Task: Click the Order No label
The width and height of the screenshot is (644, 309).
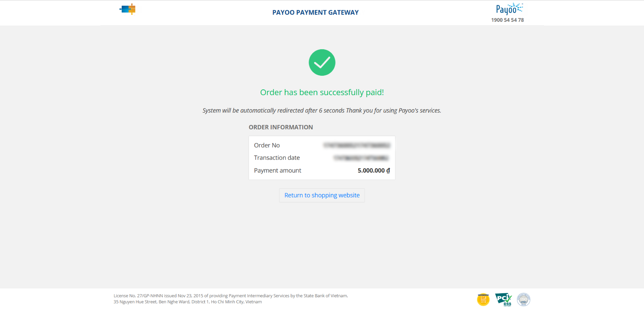Action: [x=267, y=145]
